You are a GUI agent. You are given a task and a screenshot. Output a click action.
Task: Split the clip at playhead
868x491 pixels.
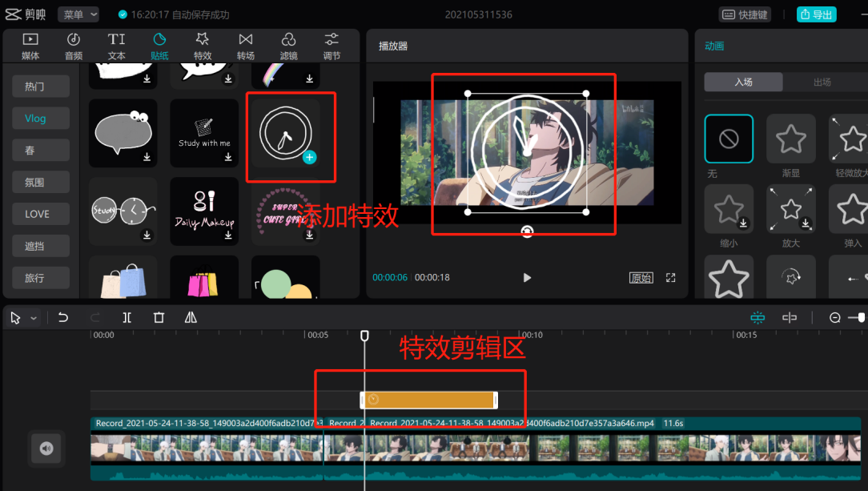(x=127, y=318)
